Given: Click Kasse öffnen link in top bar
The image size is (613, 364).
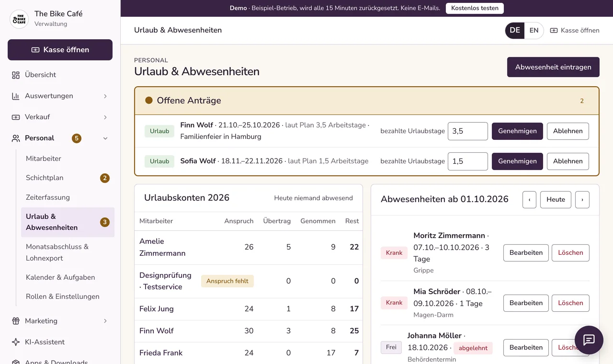Looking at the screenshot, I should 575,30.
